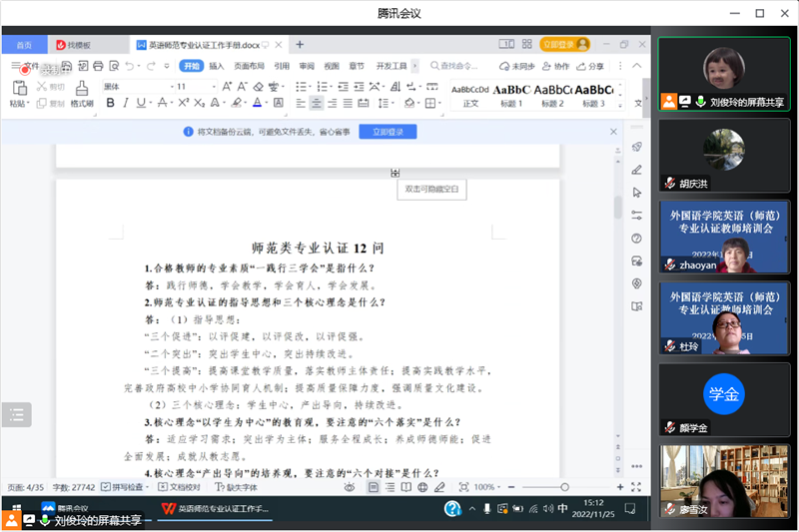This screenshot has height=532, width=799.
Task: Toggle the eye-protection mode icon in status bar
Action: [349, 487]
